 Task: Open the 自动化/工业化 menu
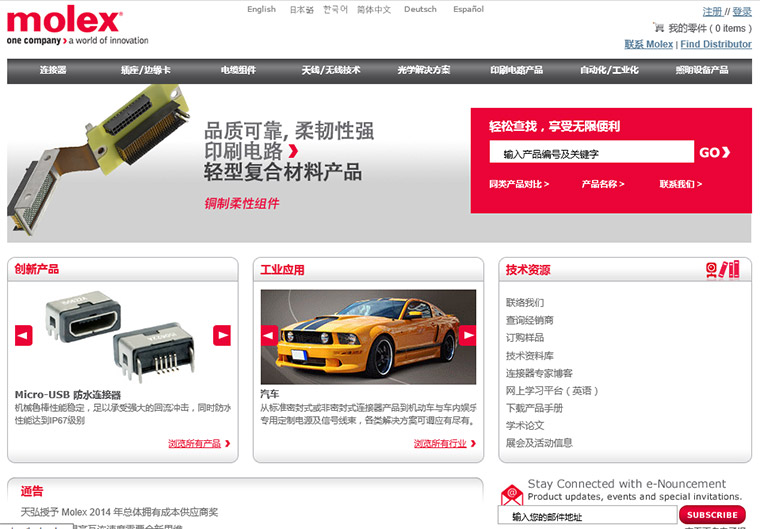(609, 70)
